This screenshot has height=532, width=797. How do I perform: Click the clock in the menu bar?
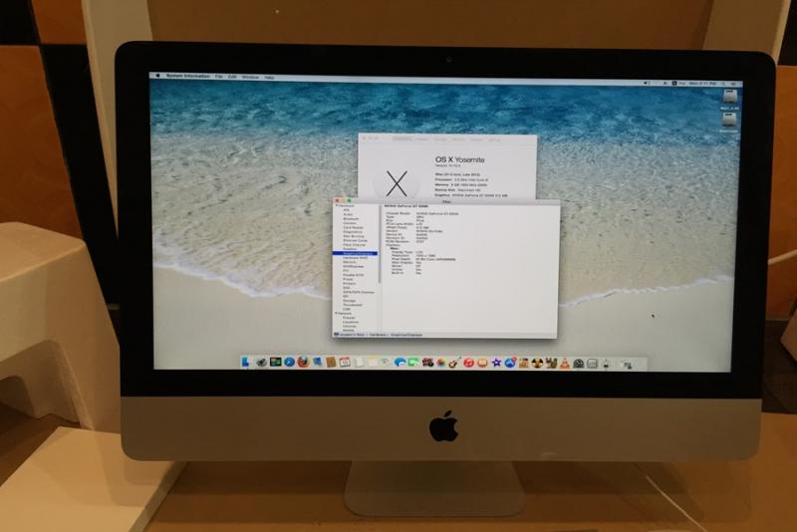coord(703,84)
